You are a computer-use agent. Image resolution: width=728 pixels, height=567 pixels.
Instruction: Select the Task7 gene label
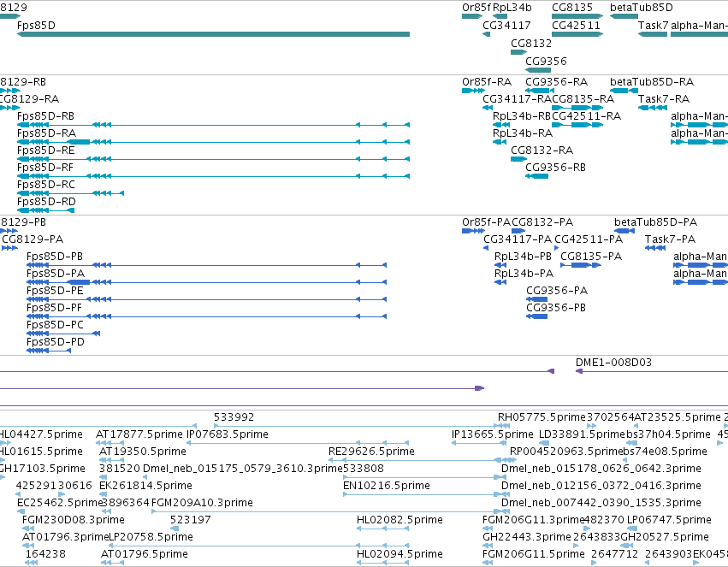(x=654, y=26)
